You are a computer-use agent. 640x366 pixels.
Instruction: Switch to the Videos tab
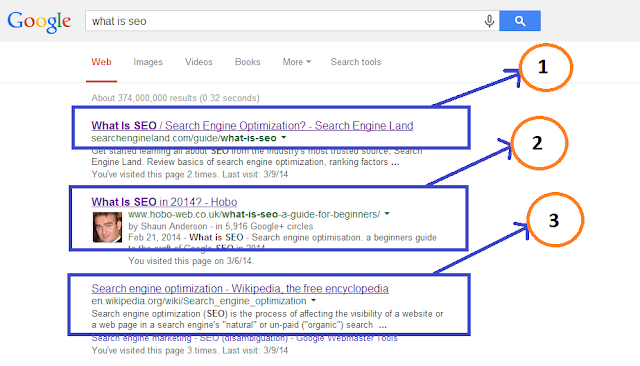click(x=199, y=62)
